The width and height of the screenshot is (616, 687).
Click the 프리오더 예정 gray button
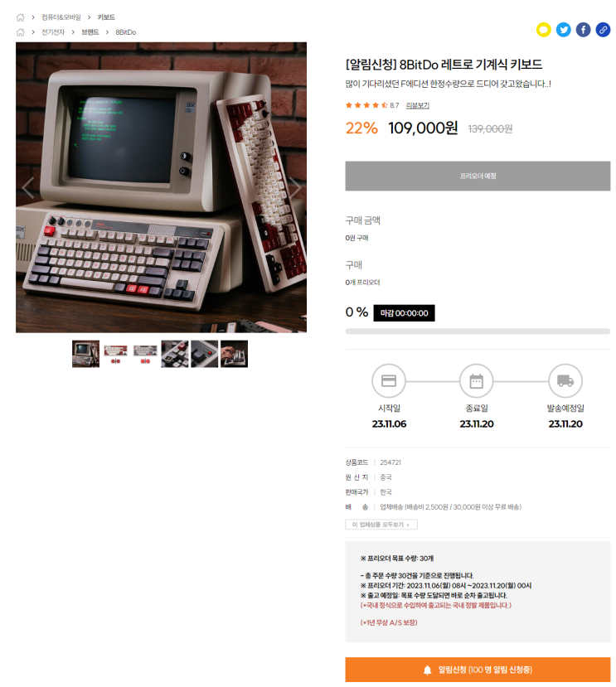(x=478, y=176)
